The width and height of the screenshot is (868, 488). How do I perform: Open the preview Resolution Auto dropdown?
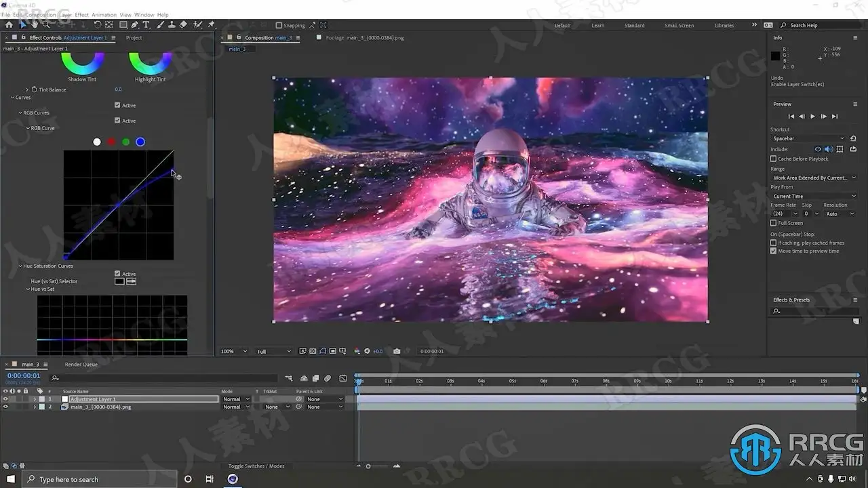(x=839, y=213)
